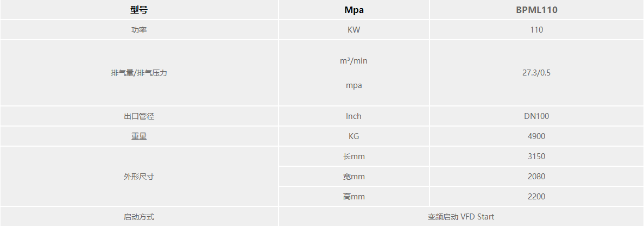Click the 型号 header cell
The height and width of the screenshot is (226, 644).
click(139, 10)
